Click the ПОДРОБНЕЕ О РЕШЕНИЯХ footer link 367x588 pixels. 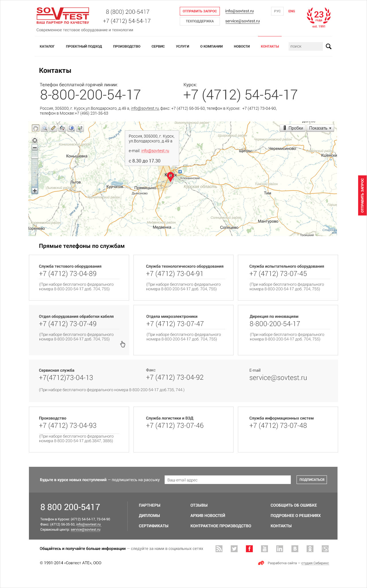click(x=295, y=516)
